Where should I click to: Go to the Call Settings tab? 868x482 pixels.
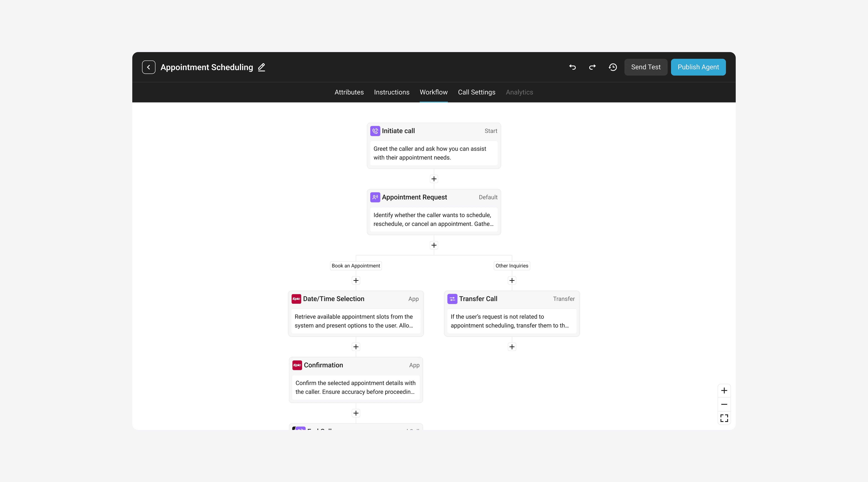tap(477, 92)
